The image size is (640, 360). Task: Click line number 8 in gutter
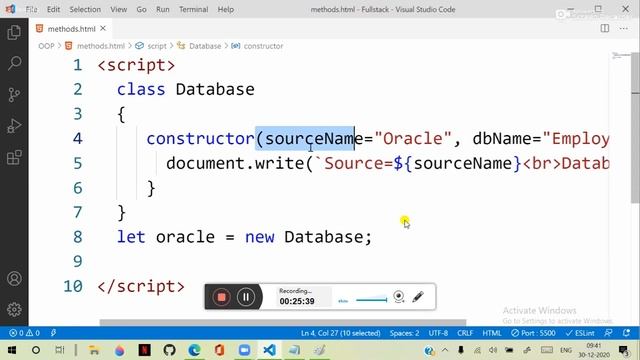click(78, 237)
